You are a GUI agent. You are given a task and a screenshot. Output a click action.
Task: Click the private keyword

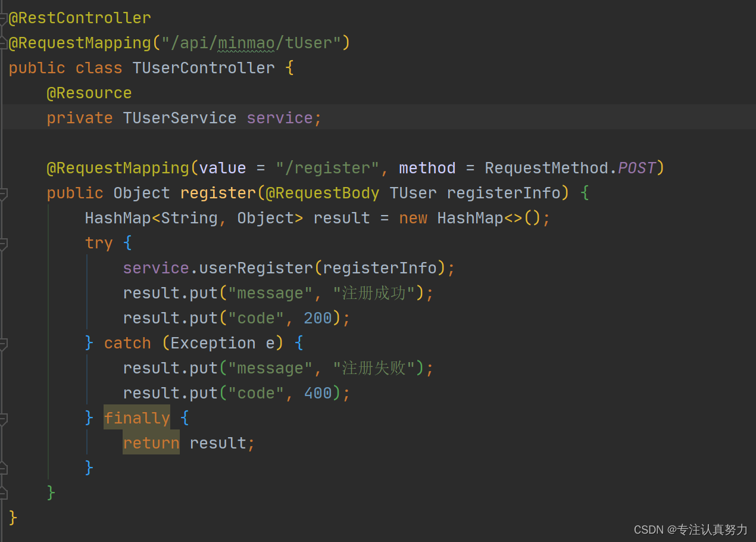tap(80, 119)
